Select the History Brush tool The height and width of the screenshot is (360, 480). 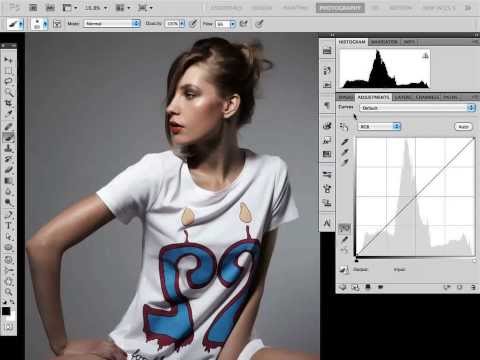tap(8, 159)
